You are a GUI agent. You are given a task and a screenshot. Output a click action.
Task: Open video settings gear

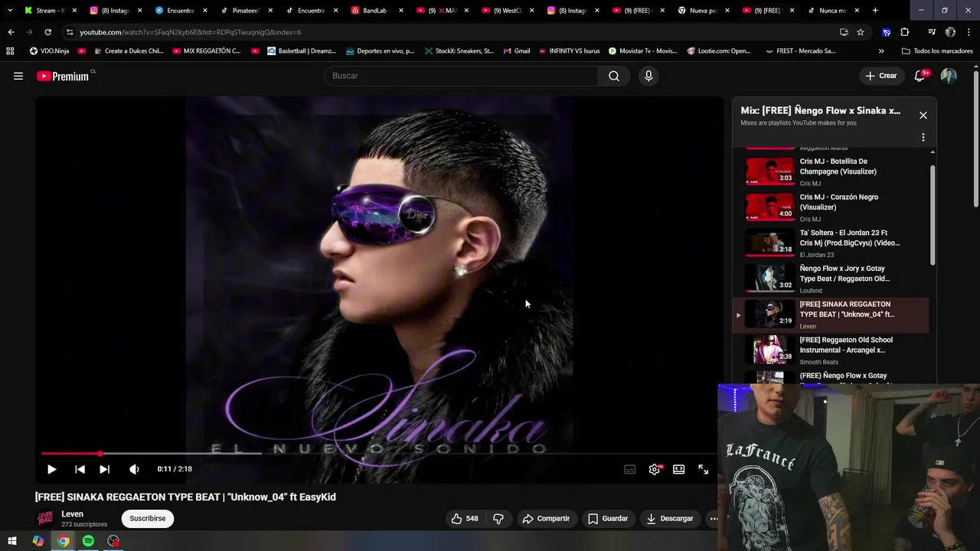tap(655, 469)
